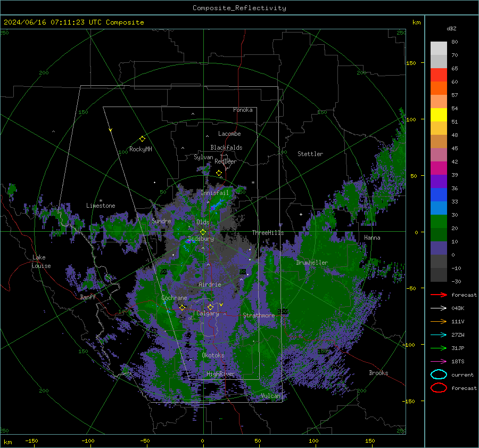Click the Strathmore label
The image size is (479, 448).
pyautogui.click(x=259, y=315)
